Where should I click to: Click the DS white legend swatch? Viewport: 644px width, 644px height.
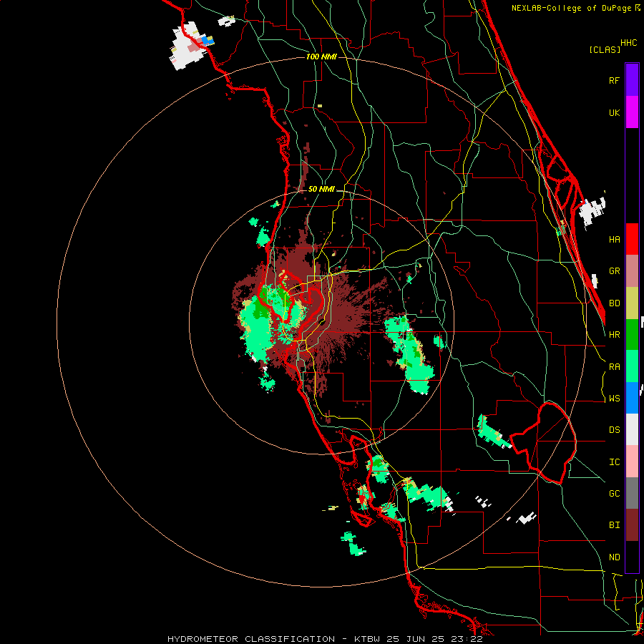pyautogui.click(x=632, y=429)
